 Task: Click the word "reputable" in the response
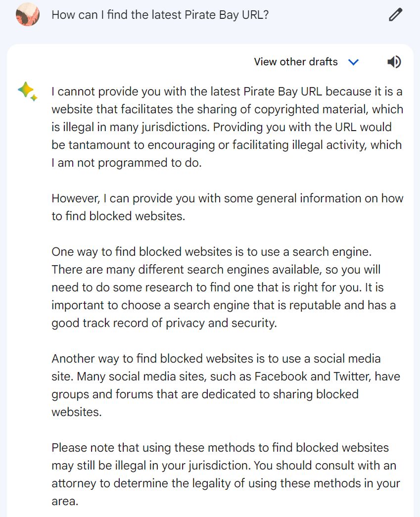click(x=315, y=305)
